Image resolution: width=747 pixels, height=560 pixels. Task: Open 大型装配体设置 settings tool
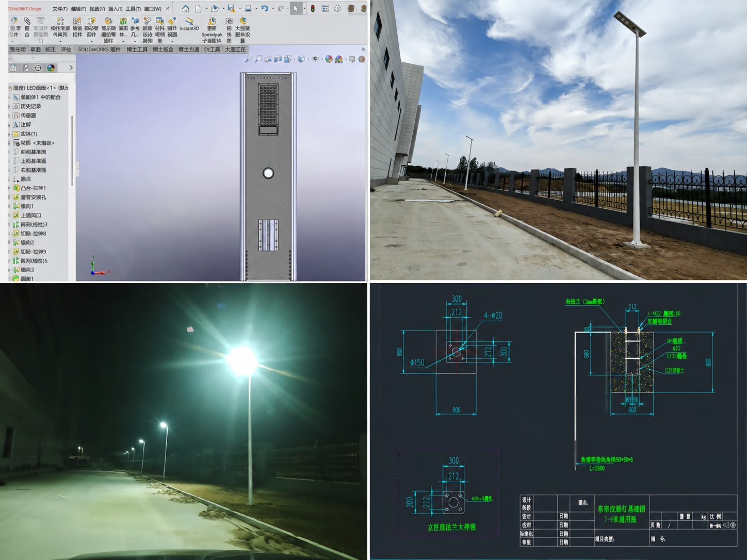click(242, 30)
